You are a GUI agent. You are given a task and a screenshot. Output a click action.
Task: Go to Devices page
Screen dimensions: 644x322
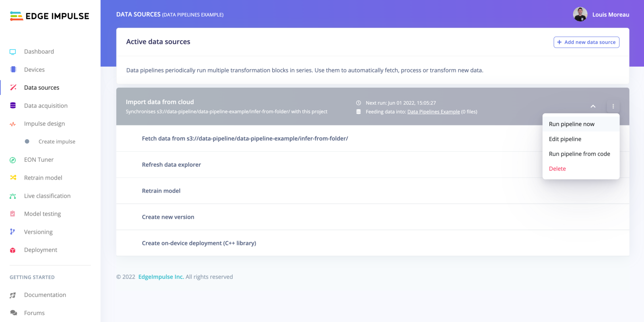pos(34,70)
